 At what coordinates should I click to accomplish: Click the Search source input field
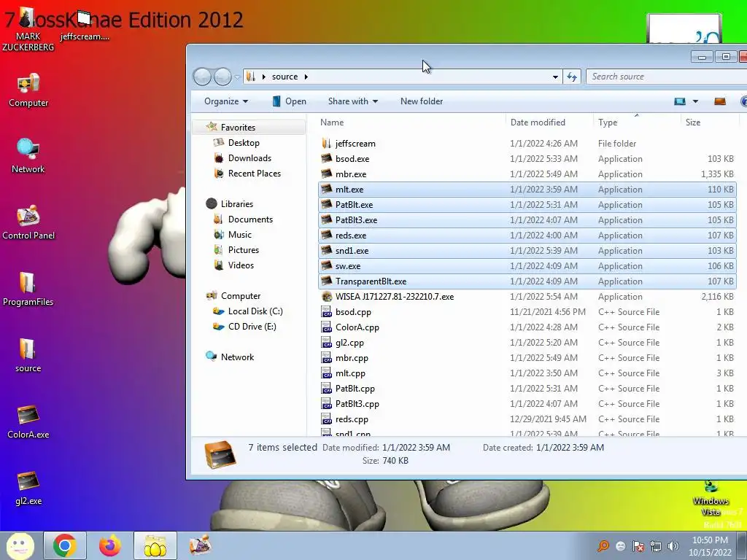tap(667, 77)
